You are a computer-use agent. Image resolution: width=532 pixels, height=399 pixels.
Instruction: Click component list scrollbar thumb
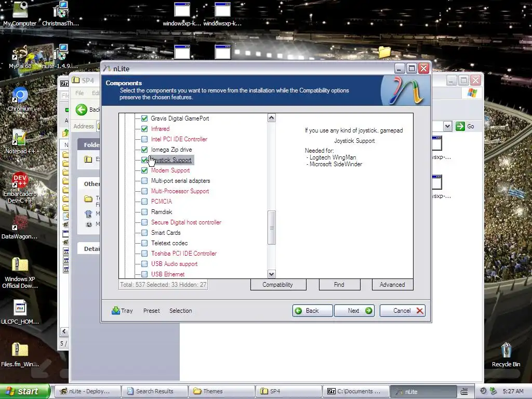coord(271,228)
